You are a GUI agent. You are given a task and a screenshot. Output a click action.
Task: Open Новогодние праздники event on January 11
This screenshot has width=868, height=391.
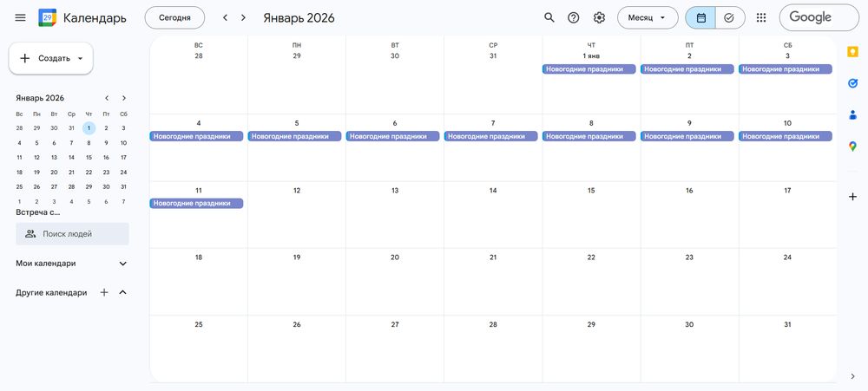(x=196, y=204)
